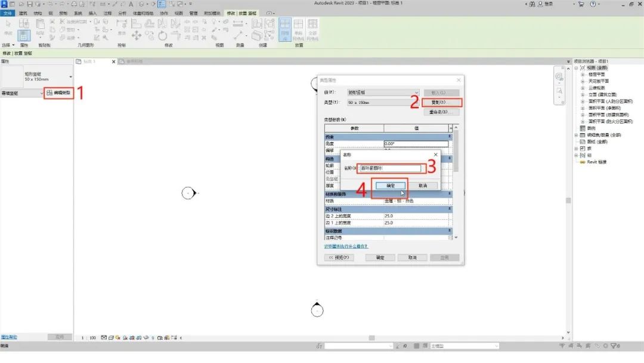
Task: Collapse 视图 (全部) node in project browser
Action: pos(576,68)
